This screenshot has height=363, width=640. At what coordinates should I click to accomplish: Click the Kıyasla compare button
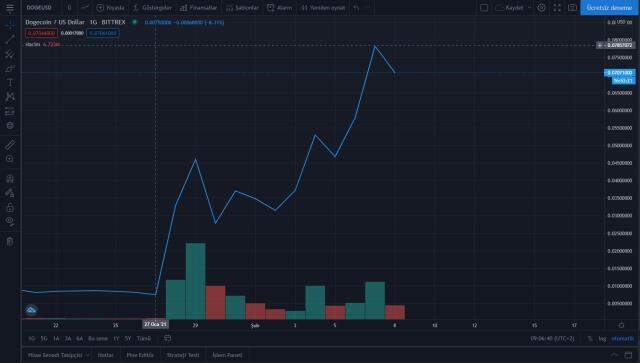click(110, 7)
